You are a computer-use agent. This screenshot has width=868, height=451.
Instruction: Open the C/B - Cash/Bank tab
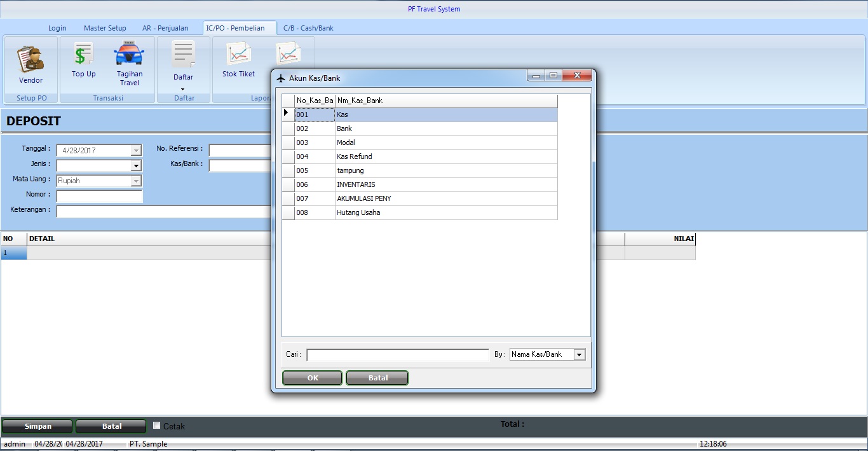(x=308, y=28)
